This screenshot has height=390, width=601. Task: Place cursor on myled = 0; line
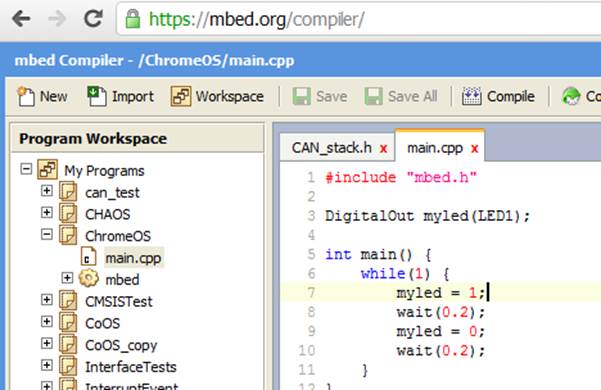441,331
